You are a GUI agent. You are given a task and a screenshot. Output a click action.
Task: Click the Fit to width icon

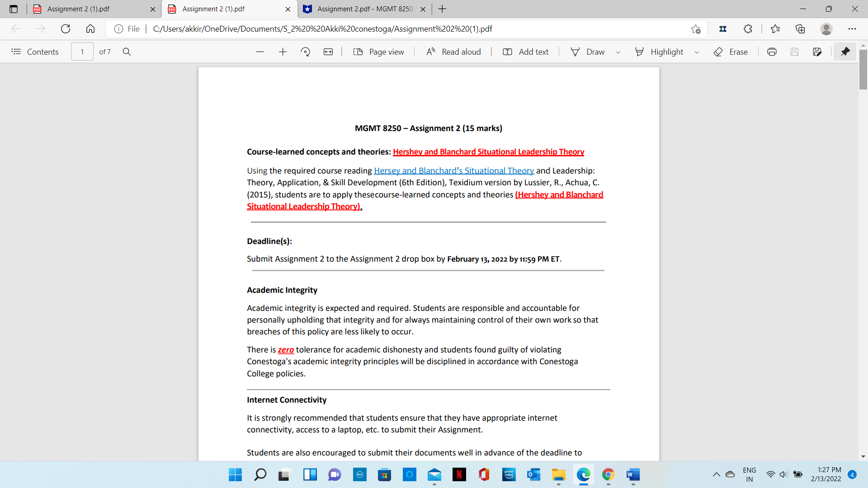pos(328,52)
